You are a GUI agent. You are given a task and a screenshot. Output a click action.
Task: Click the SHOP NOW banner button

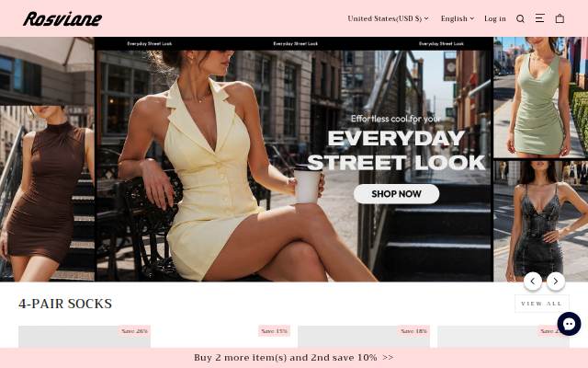click(396, 194)
